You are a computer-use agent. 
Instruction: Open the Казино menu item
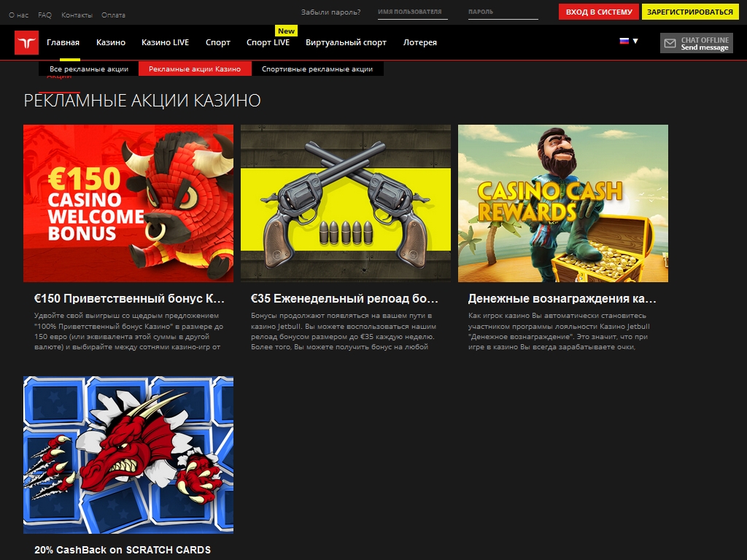(x=111, y=42)
